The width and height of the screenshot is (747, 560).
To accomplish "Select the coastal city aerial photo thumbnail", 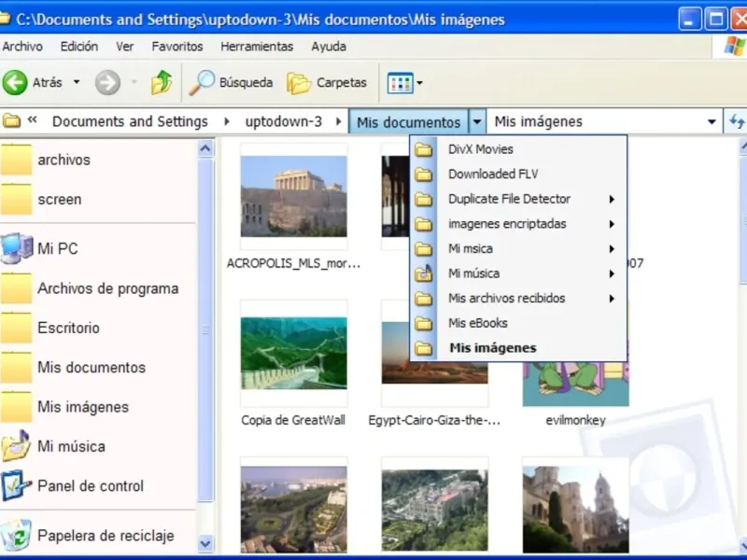I will tap(294, 510).
